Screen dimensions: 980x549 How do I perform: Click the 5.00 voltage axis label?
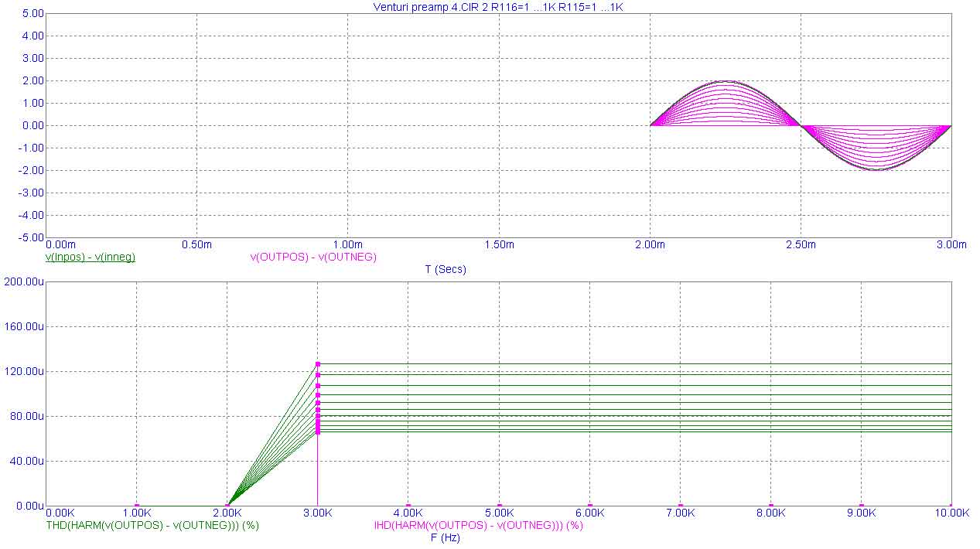point(32,14)
